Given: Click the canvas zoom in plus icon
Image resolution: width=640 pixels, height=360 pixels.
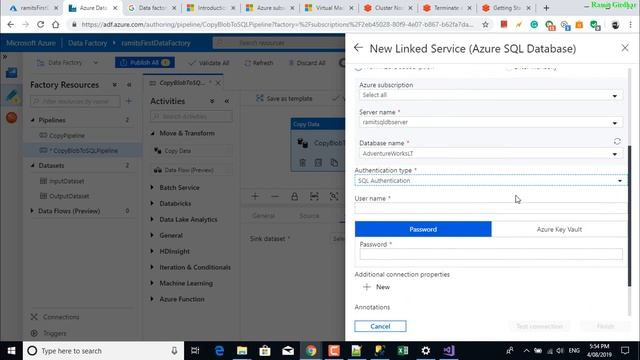Looking at the screenshot, I should pyautogui.click(x=255, y=196).
